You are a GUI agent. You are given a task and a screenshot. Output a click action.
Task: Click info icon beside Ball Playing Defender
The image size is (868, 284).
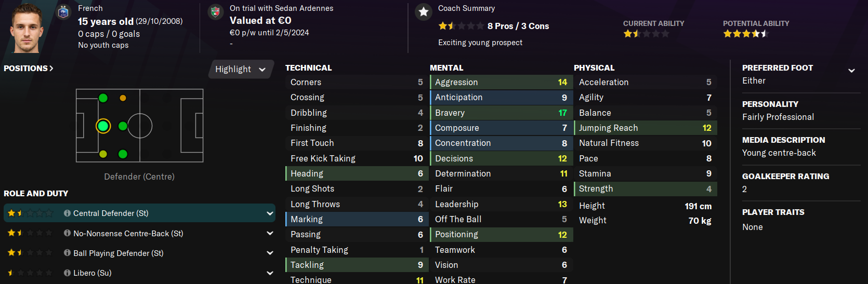67,253
